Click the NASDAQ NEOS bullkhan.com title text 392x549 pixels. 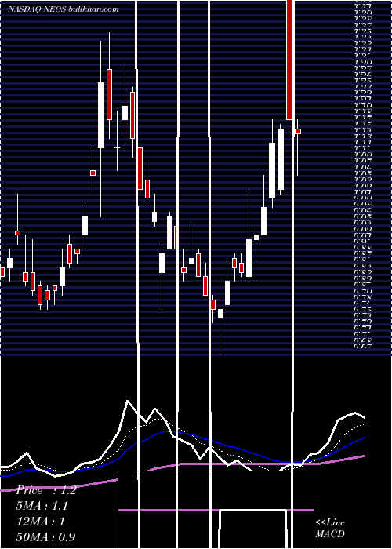pyautogui.click(x=63, y=9)
